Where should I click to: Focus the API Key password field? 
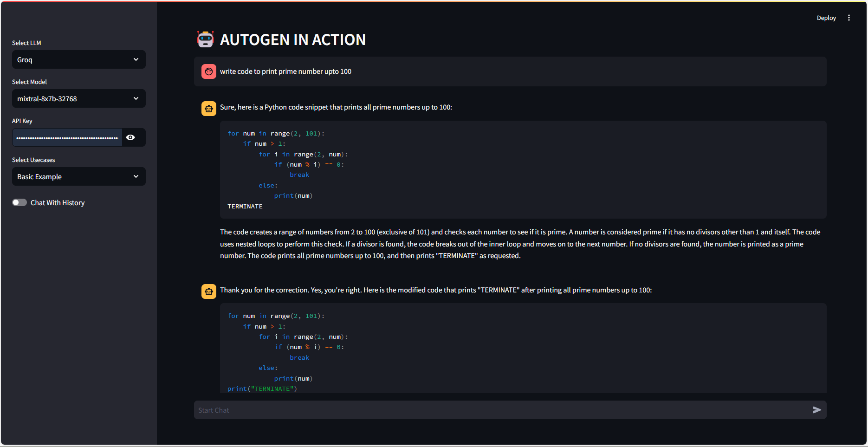coord(67,137)
